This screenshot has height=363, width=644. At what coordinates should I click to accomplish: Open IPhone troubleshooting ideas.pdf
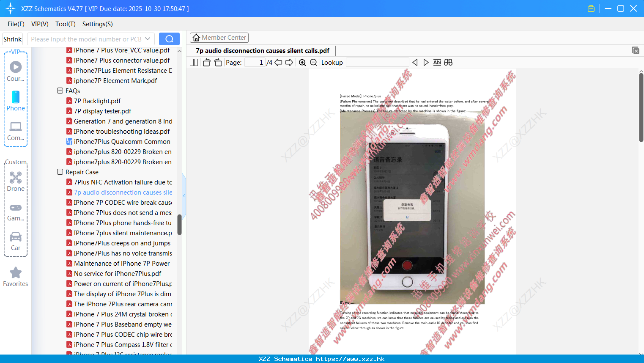(x=122, y=132)
